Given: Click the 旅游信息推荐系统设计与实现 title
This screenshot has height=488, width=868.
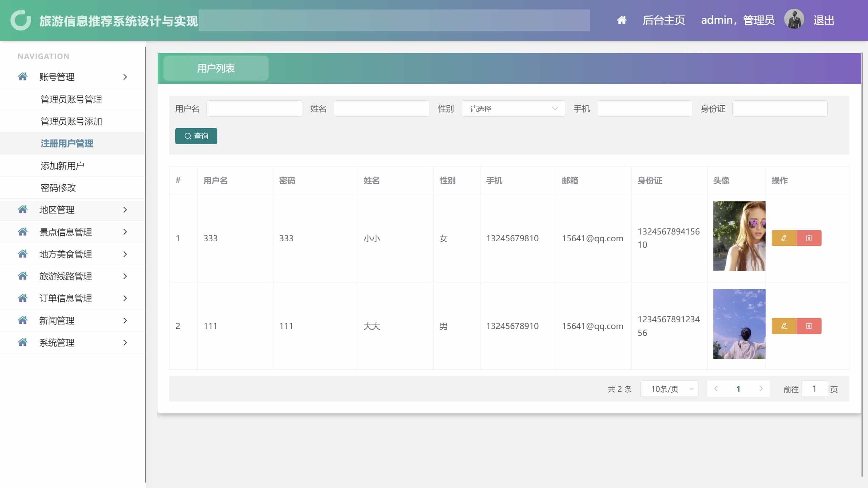Looking at the screenshot, I should click(118, 21).
